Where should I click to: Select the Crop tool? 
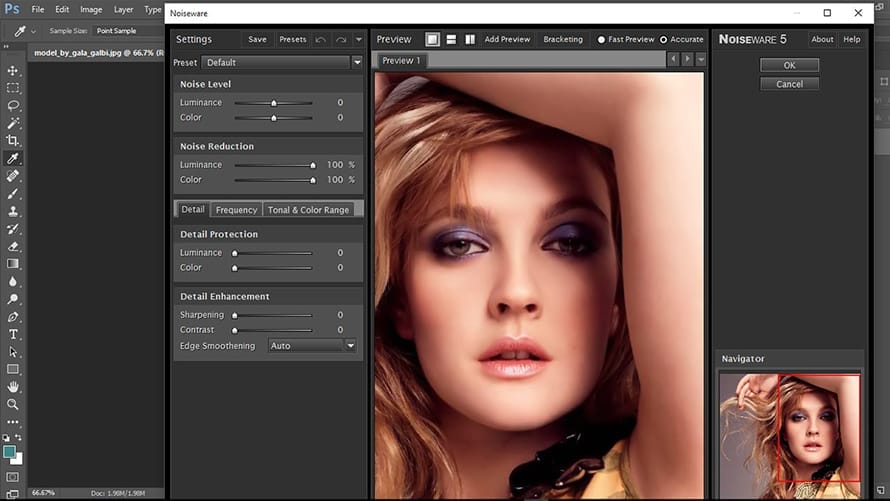(x=13, y=141)
